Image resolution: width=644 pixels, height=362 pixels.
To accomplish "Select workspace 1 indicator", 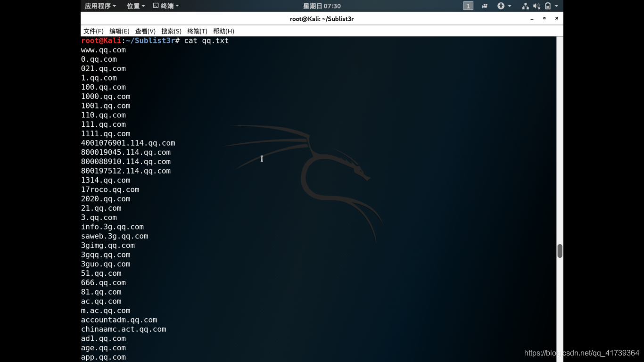I will point(468,6).
